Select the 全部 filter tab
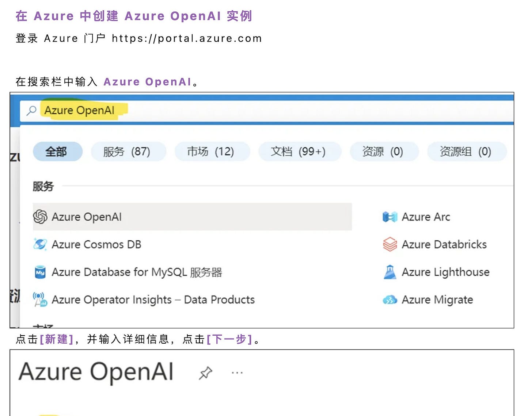The image size is (532, 416). [58, 152]
